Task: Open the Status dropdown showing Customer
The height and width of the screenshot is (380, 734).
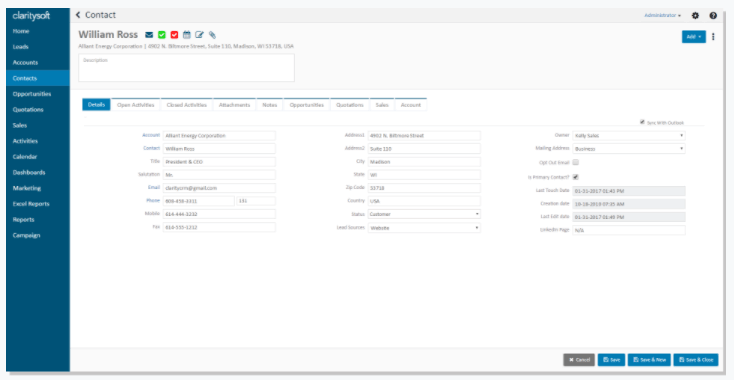Action: [424, 214]
